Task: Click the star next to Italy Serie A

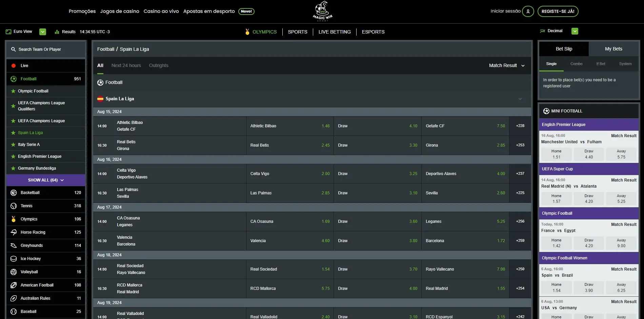Action: tap(13, 145)
